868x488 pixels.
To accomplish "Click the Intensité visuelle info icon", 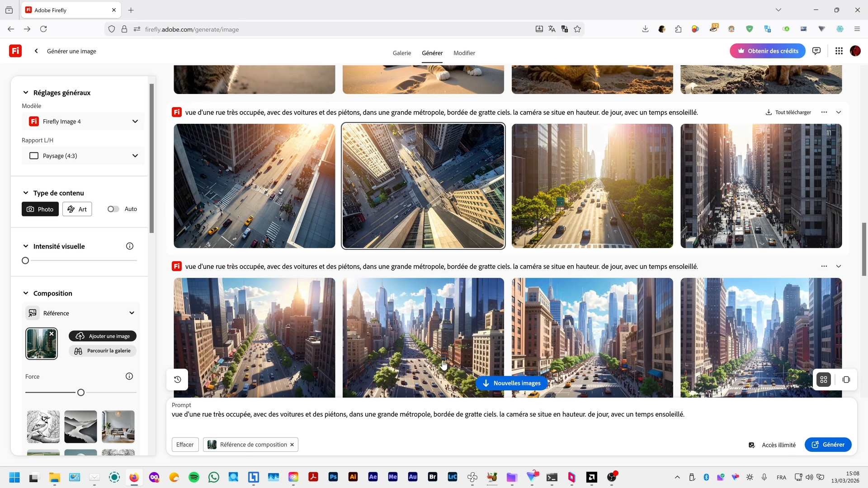I will (x=130, y=246).
